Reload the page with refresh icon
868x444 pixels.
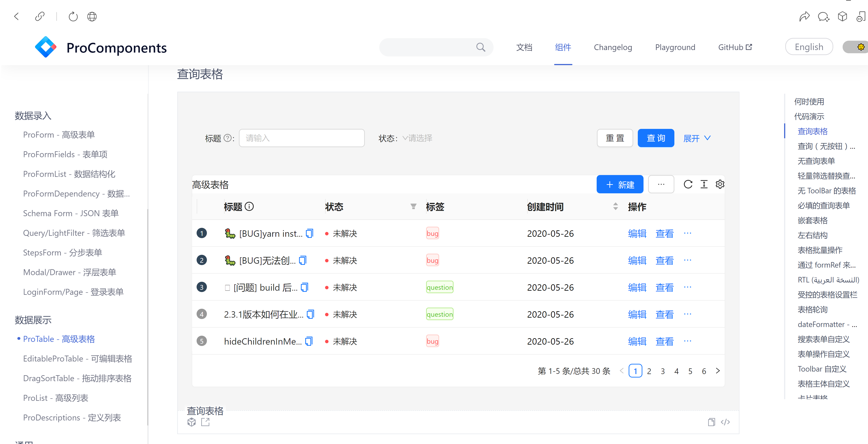(73, 16)
